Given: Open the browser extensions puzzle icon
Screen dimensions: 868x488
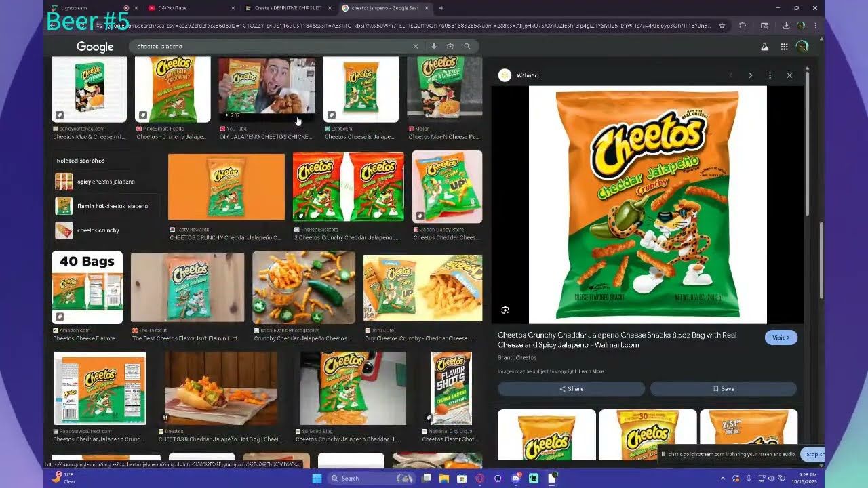Looking at the screenshot, I should 743,26.
